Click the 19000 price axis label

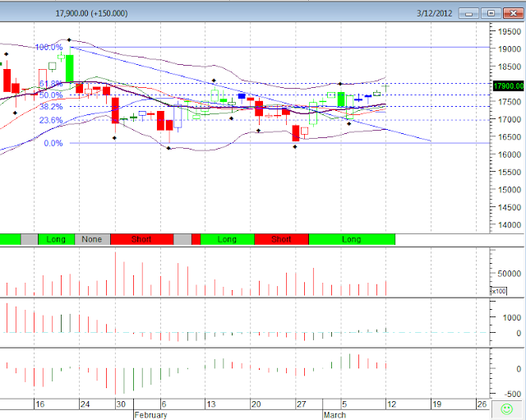510,49
